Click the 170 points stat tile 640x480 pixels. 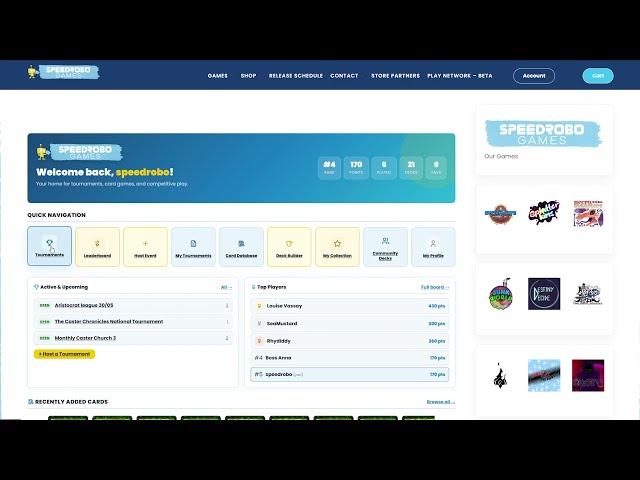(x=356, y=168)
